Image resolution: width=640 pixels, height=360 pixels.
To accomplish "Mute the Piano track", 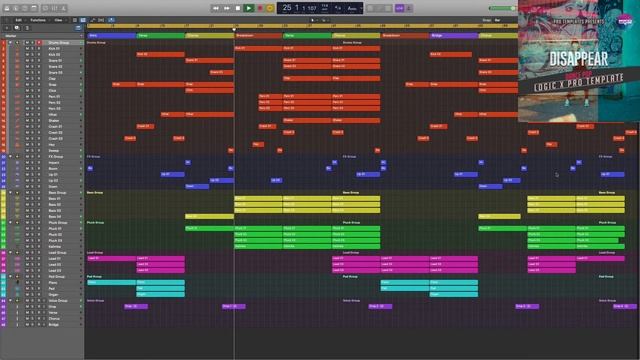I will (x=27, y=282).
